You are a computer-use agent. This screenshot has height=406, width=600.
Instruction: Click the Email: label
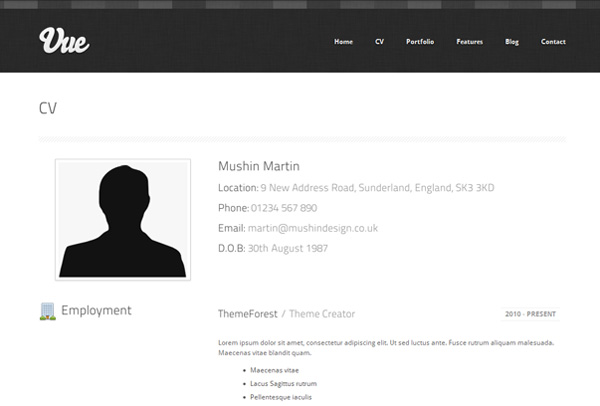[x=232, y=228]
